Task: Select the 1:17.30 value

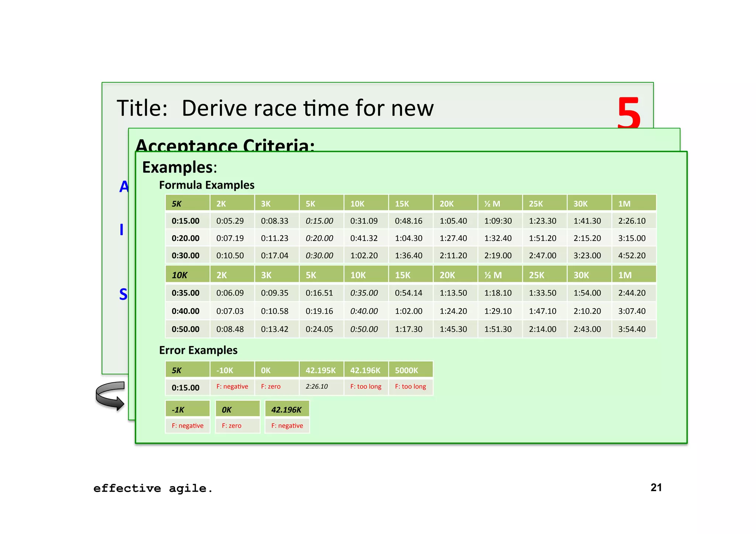Action: [x=409, y=329]
